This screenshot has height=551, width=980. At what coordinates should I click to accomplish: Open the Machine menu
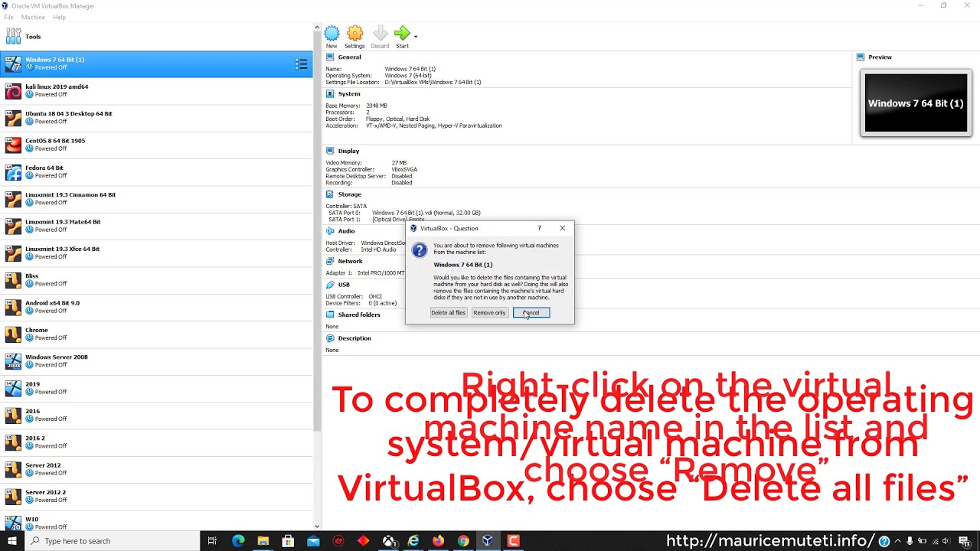click(x=33, y=17)
